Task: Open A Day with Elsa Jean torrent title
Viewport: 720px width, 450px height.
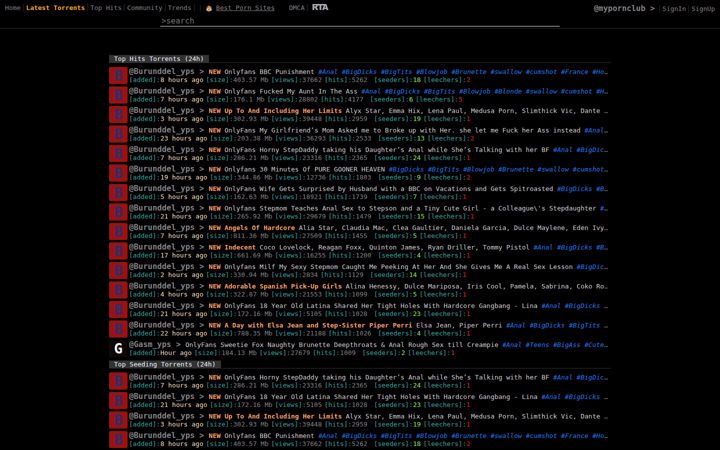Action: coord(318,325)
